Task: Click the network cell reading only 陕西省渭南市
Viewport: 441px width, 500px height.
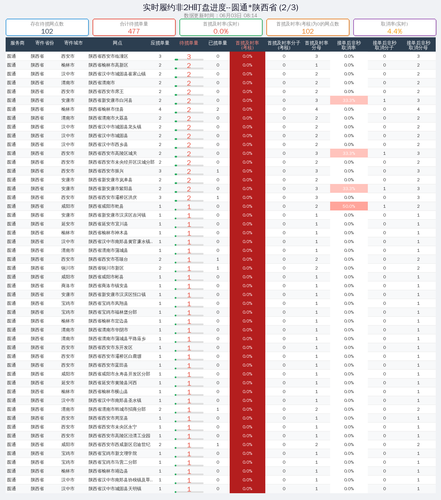Action: click(102, 83)
